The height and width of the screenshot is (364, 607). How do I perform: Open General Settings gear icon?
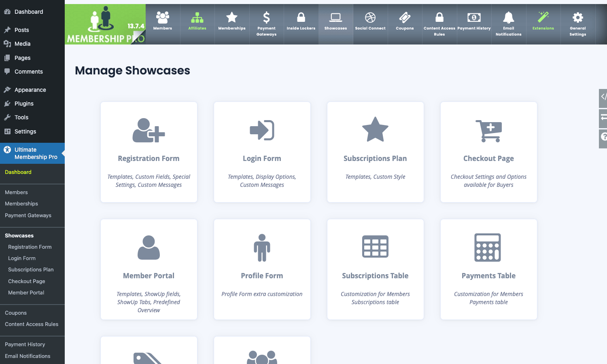(578, 17)
